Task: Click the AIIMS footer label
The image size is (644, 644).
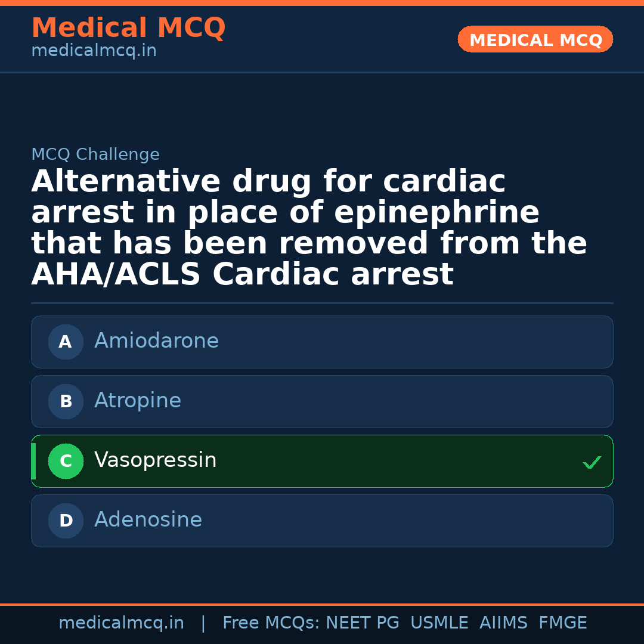Action: (x=503, y=623)
